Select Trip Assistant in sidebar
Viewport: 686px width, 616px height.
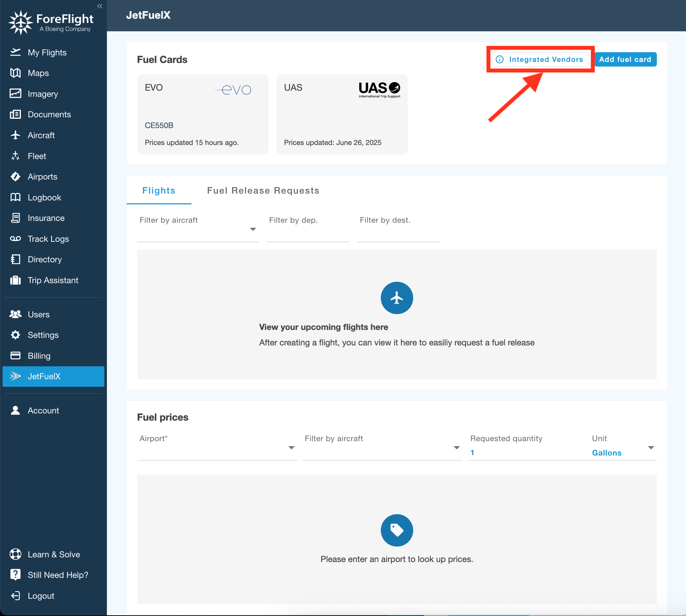click(53, 280)
